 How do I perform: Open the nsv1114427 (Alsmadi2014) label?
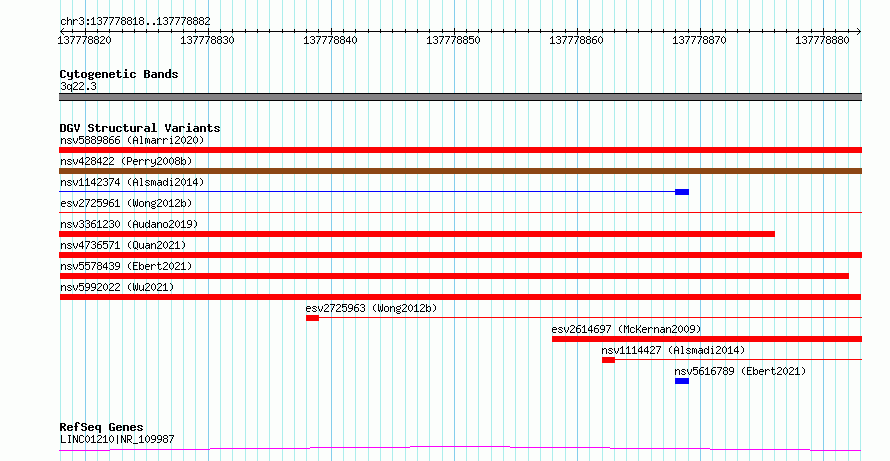(x=673, y=350)
